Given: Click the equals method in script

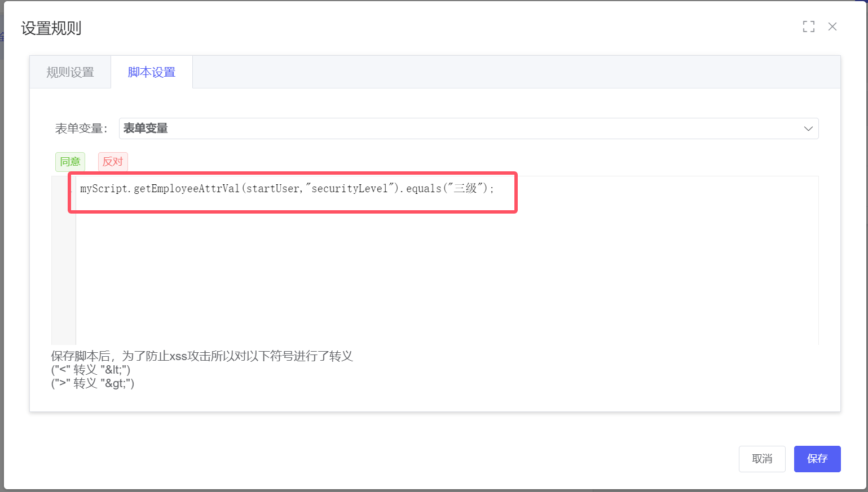Looking at the screenshot, I should tap(423, 189).
